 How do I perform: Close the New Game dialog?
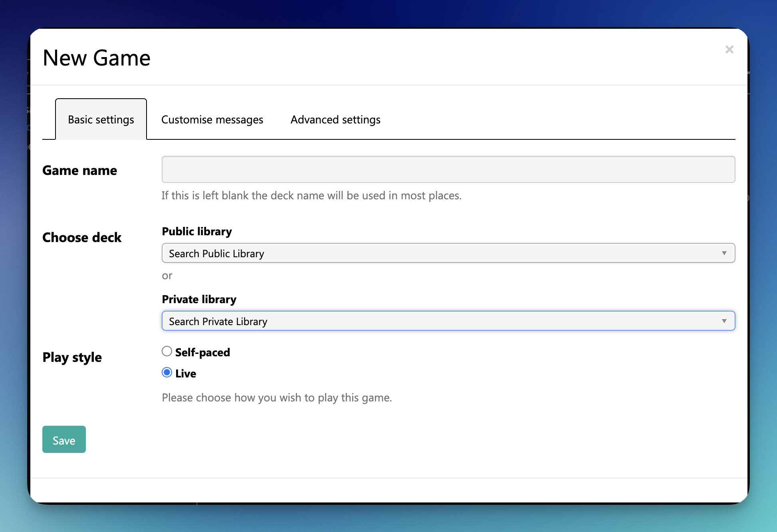(x=729, y=50)
